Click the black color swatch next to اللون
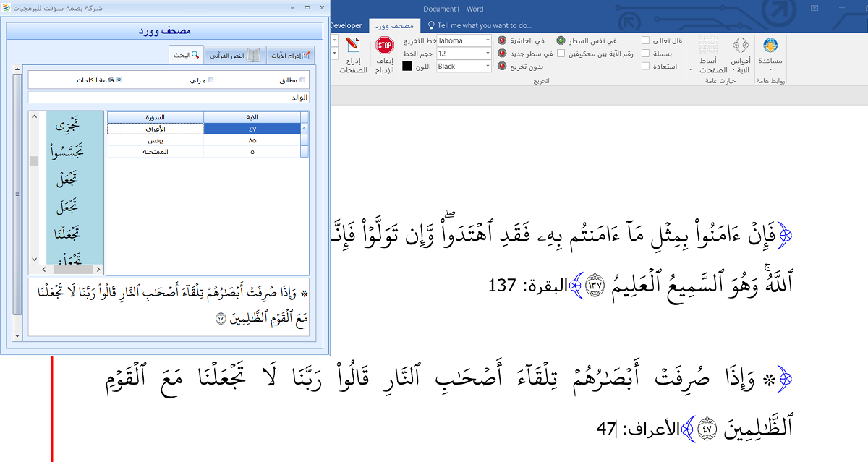Viewport: 868px width, 462px height. coord(407,67)
